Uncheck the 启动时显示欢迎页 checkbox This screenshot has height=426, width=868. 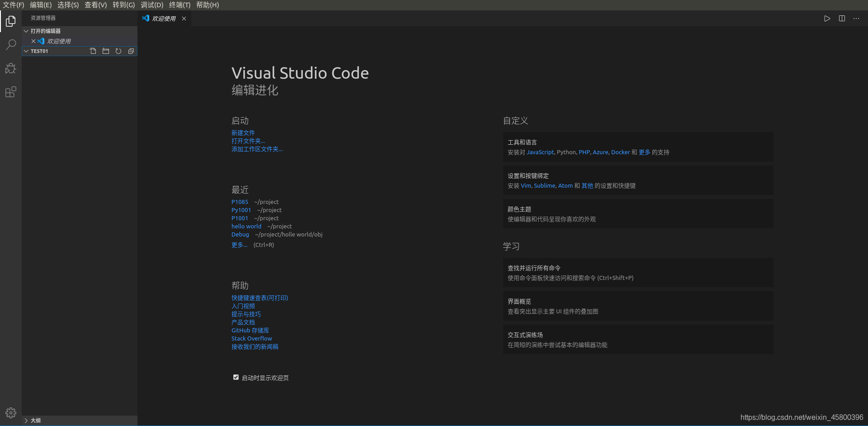[x=236, y=377]
